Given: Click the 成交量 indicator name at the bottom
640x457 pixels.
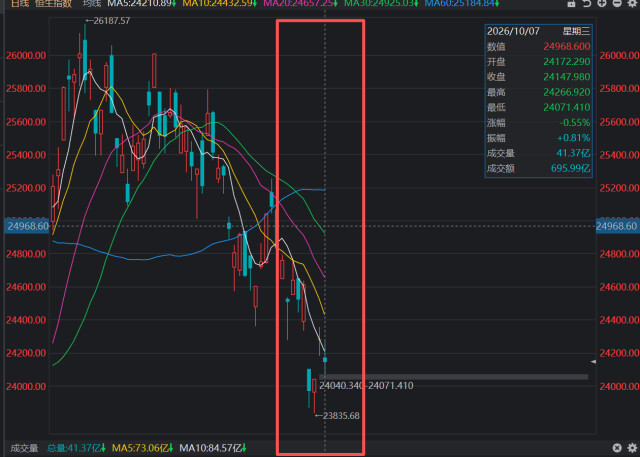Looking at the screenshot, I should tap(24, 448).
